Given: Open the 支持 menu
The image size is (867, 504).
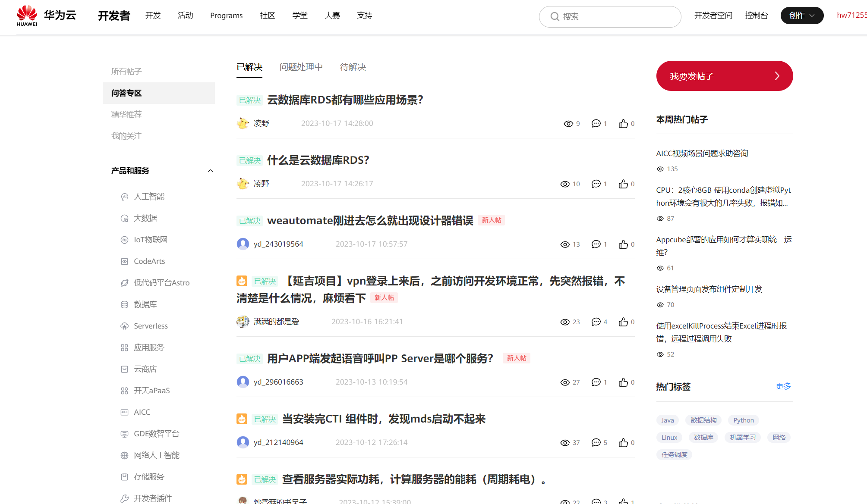Looking at the screenshot, I should click(x=365, y=16).
